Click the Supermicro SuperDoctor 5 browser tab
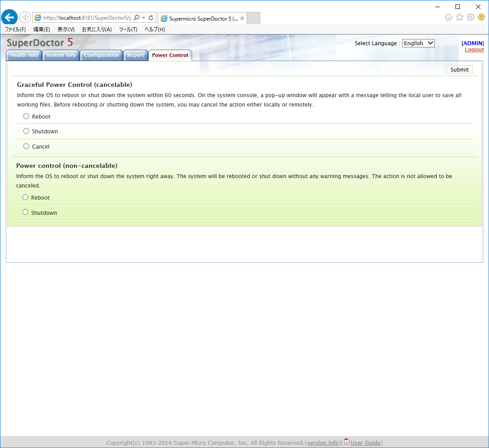The image size is (489, 448). click(202, 18)
